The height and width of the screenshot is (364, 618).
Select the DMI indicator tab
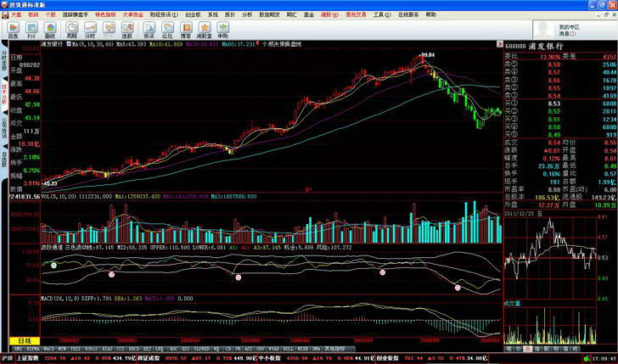click(18, 349)
